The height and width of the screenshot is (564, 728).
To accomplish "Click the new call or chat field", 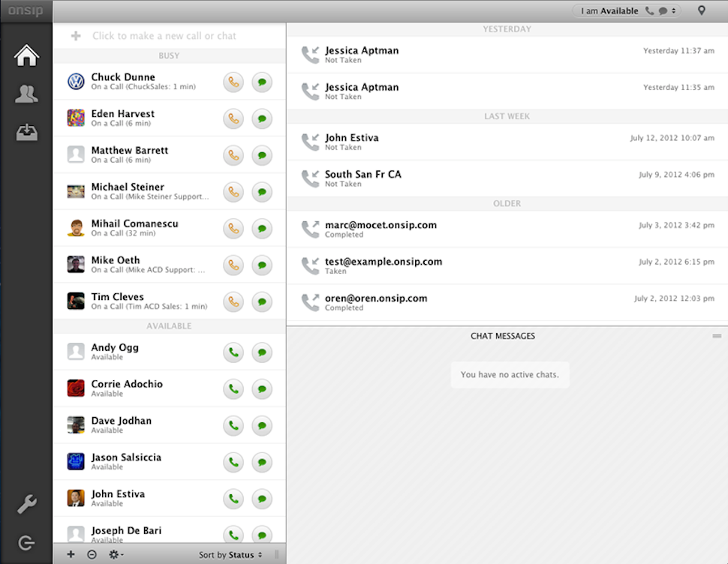I will pyautogui.click(x=165, y=36).
